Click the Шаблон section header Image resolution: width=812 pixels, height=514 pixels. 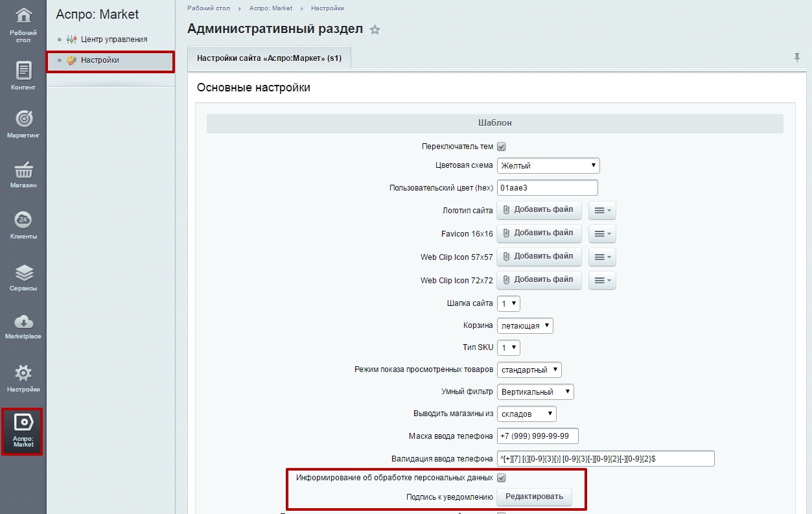coord(495,123)
